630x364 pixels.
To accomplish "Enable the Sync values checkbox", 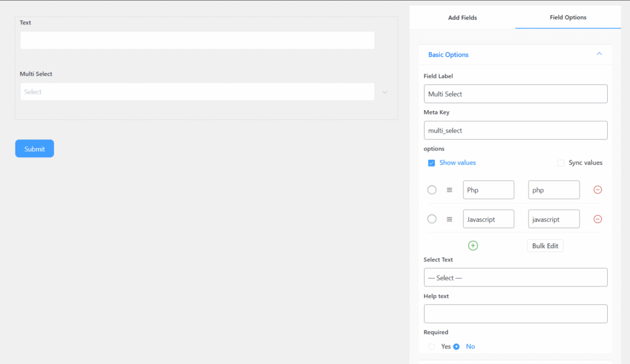I will click(560, 163).
